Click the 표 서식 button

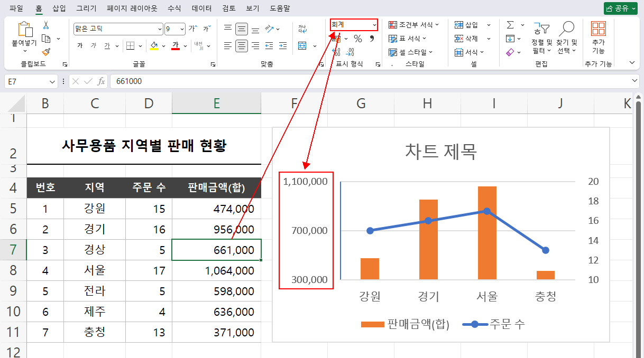408,39
